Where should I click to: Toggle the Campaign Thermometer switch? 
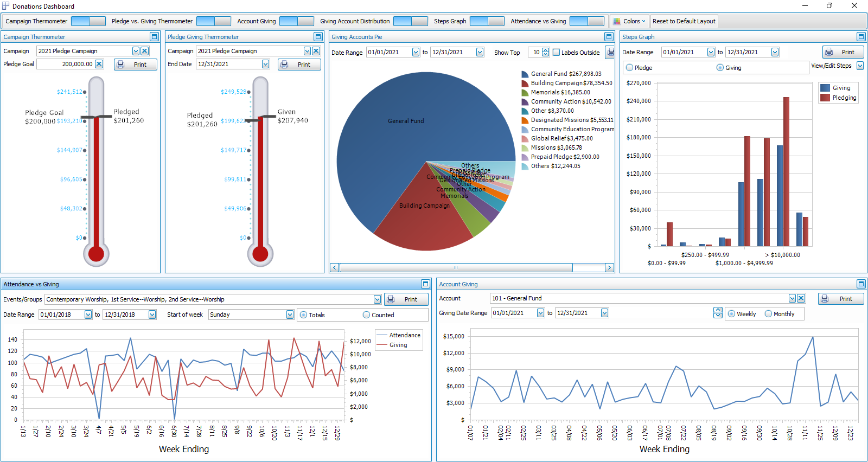click(x=88, y=21)
